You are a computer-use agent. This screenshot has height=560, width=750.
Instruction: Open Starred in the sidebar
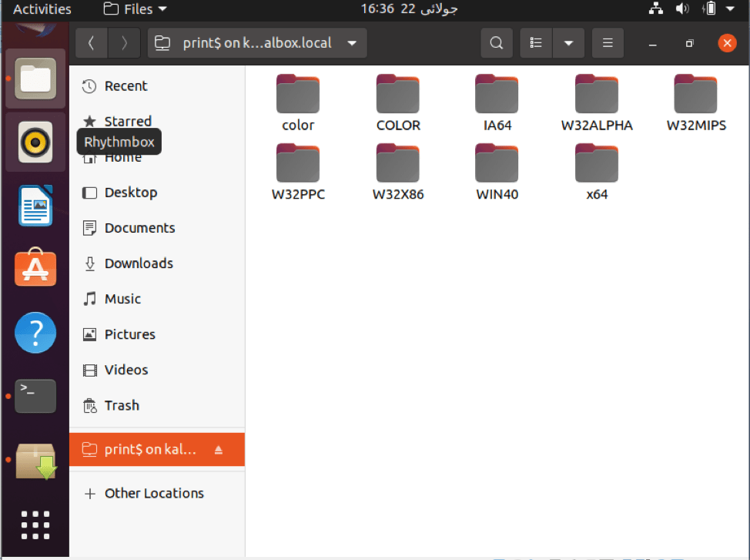coord(157,121)
